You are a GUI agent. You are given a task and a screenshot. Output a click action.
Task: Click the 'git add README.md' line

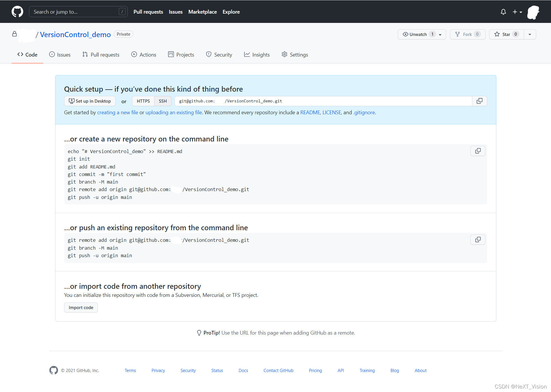[91, 167]
